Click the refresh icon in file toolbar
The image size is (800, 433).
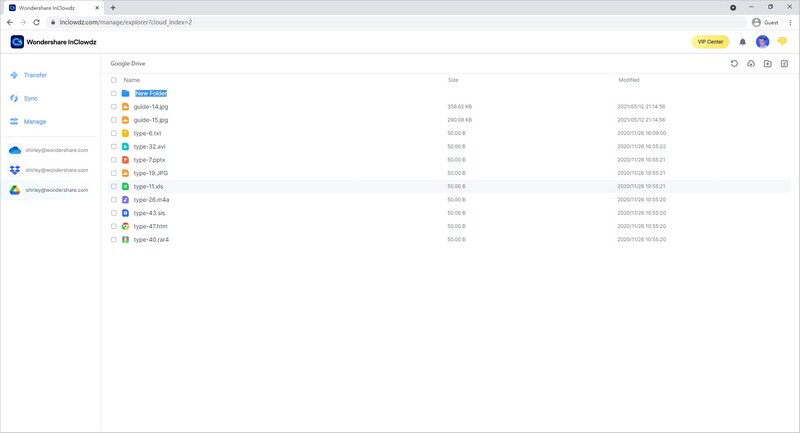(x=734, y=64)
